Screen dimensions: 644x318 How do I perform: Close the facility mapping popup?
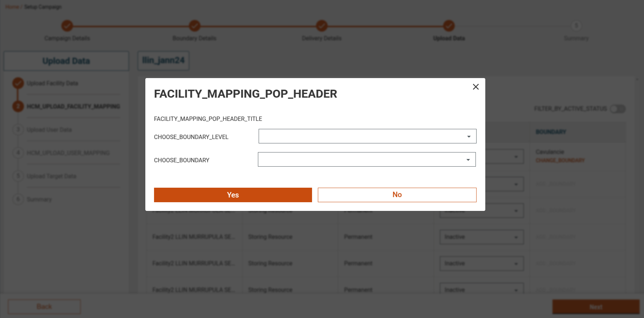(475, 87)
